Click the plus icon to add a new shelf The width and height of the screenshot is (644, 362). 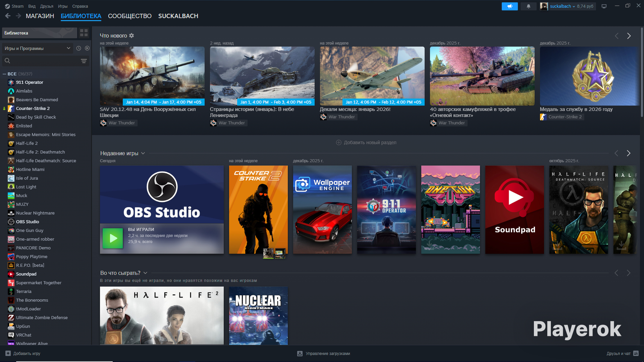tap(339, 142)
